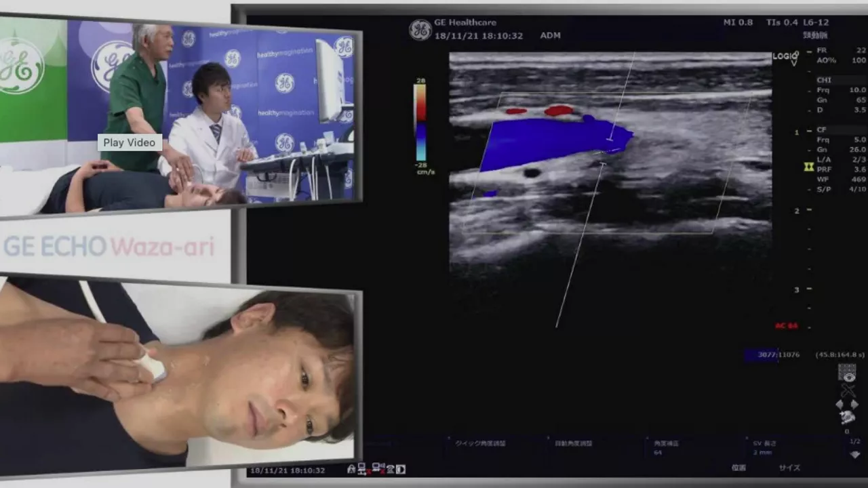Click the second network status icon with red X

[378, 469]
